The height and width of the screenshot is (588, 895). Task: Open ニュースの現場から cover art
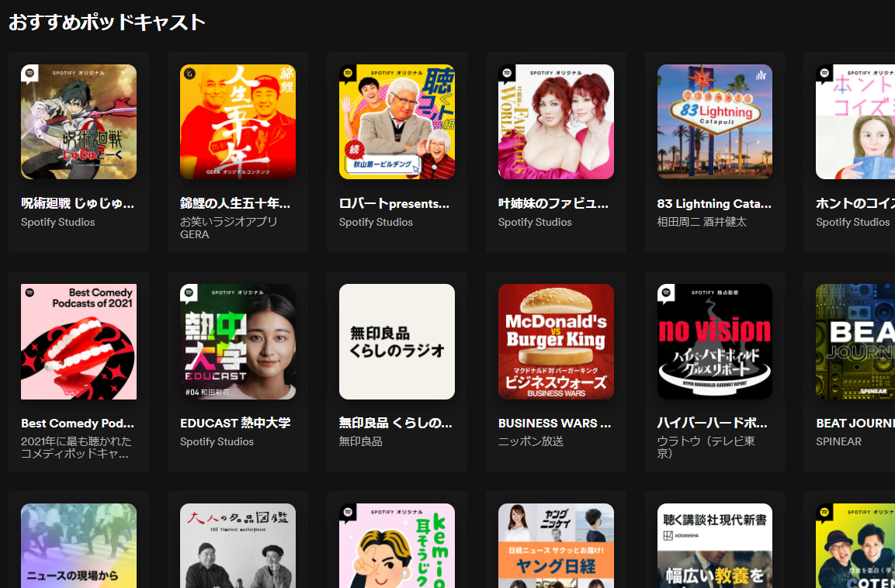(78, 546)
